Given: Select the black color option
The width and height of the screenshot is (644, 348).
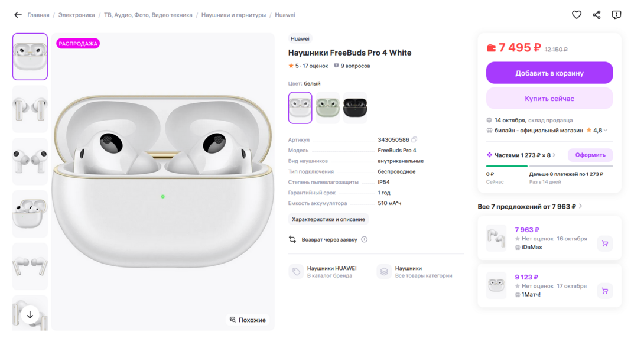Looking at the screenshot, I should [x=355, y=108].
